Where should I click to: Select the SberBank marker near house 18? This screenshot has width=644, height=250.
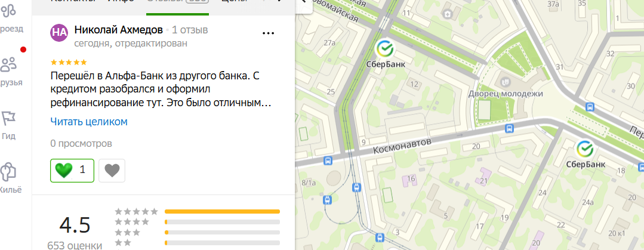point(586,149)
